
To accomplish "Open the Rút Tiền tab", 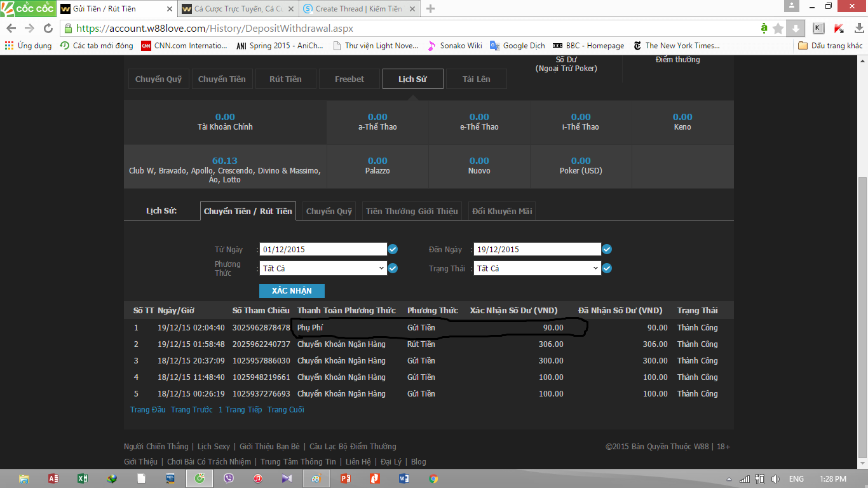I will [x=285, y=79].
